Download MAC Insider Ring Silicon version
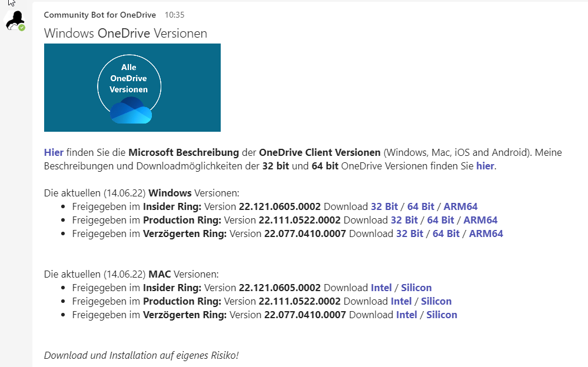The height and width of the screenshot is (367, 588). (x=416, y=288)
